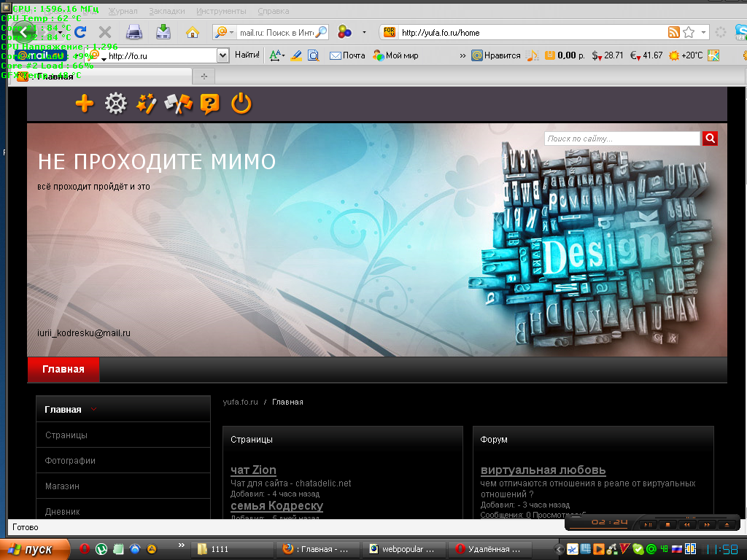
Task: Click the printer icon in browser toolbar
Action: 134,32
